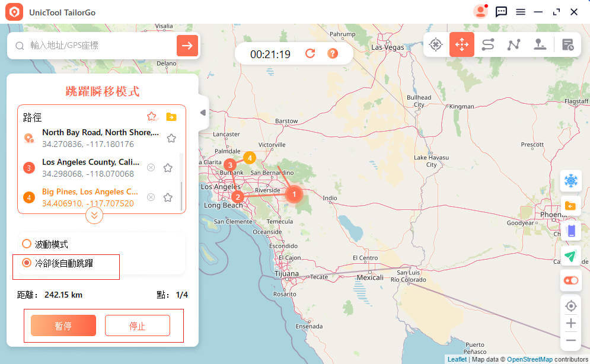Click the green paper plane icon
This screenshot has height=364, width=590.
coord(571,256)
